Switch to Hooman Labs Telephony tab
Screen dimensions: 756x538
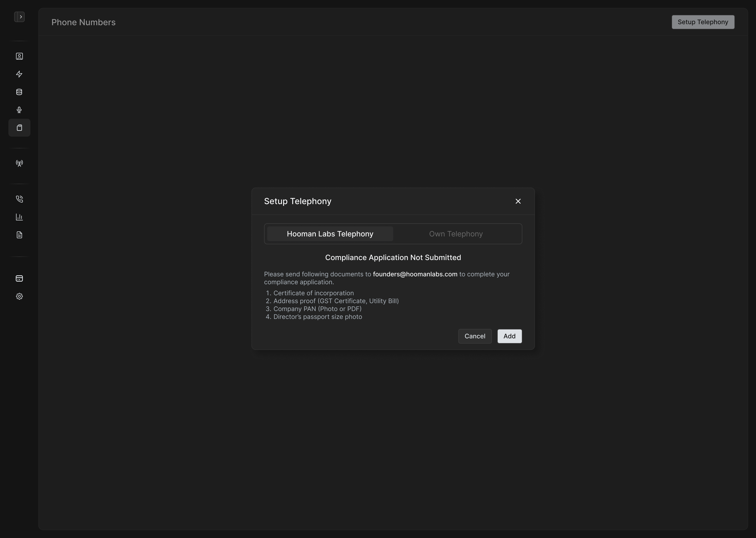[330, 234]
